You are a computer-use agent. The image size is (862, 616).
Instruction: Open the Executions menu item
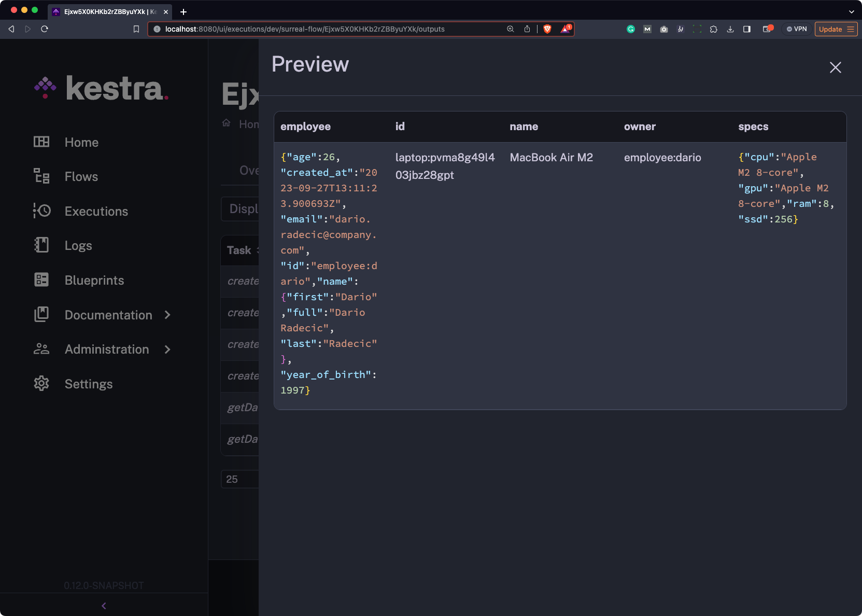96,211
